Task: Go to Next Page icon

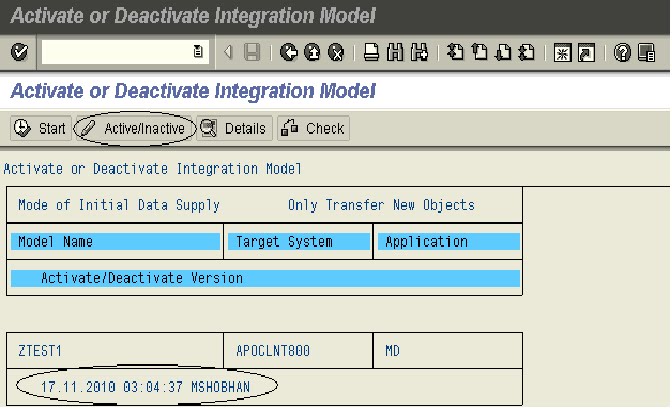Action: click(503, 52)
